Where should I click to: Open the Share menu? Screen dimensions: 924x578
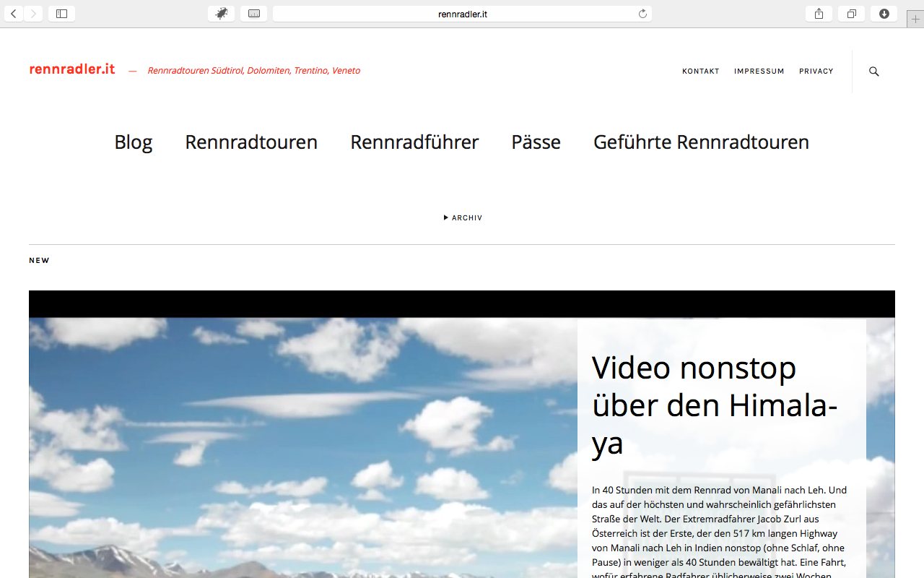818,13
